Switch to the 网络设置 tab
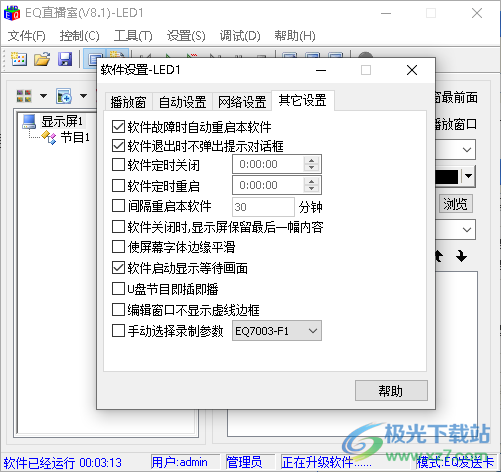501x472 pixels. pos(242,102)
